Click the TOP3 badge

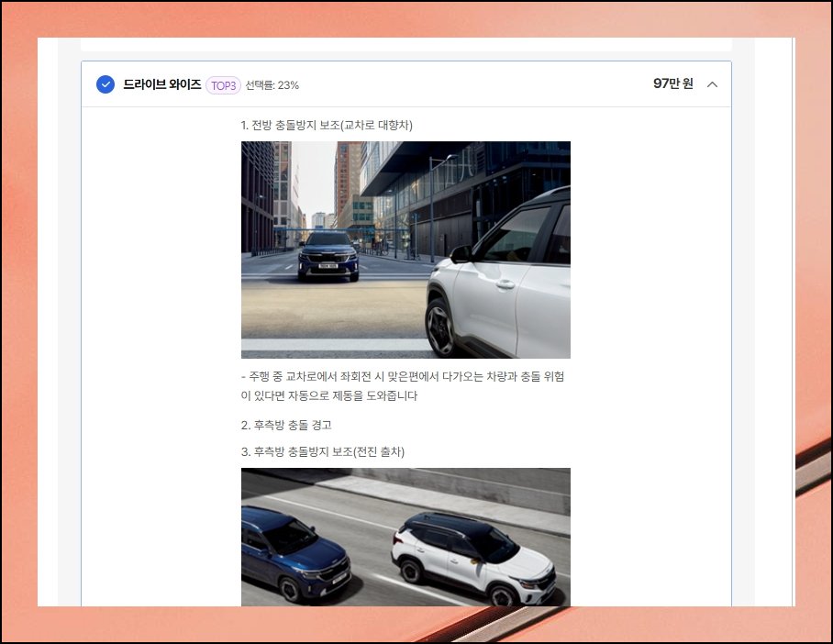pos(224,85)
